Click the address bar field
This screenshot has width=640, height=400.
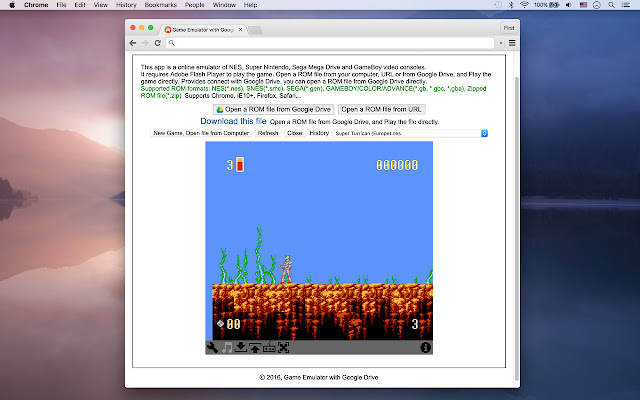[330, 43]
